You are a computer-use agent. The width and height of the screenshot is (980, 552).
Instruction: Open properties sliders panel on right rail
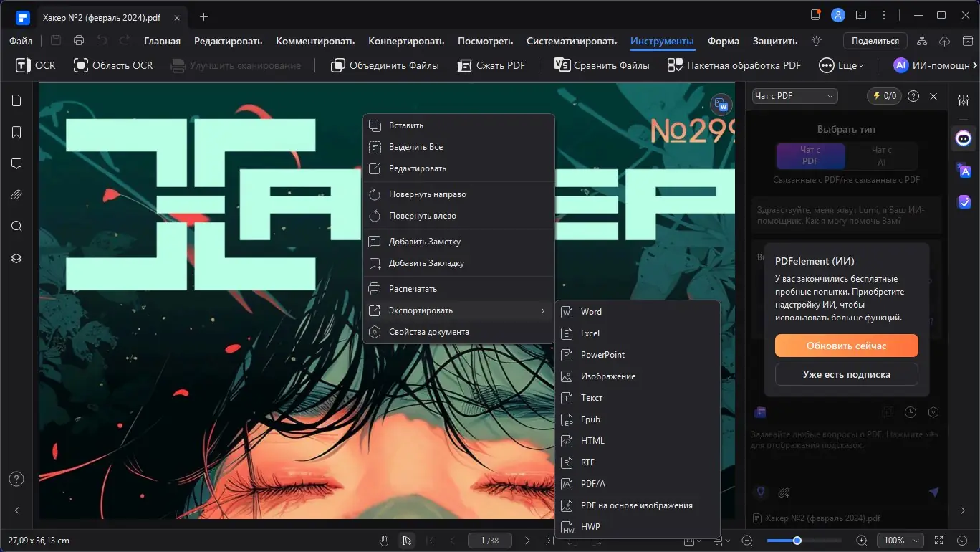964,100
